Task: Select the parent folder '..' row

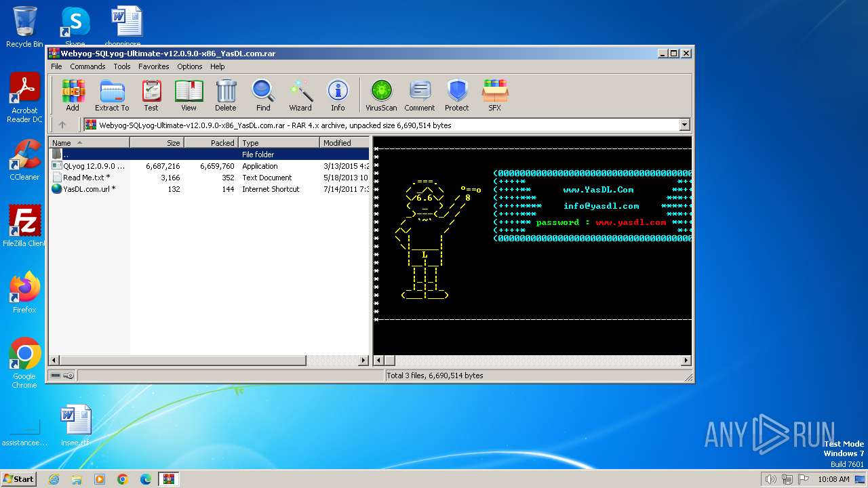Action: [209, 155]
